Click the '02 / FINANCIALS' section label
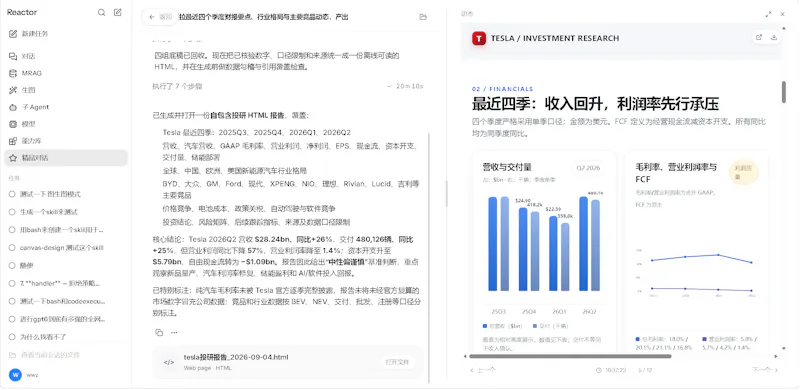 (x=503, y=89)
